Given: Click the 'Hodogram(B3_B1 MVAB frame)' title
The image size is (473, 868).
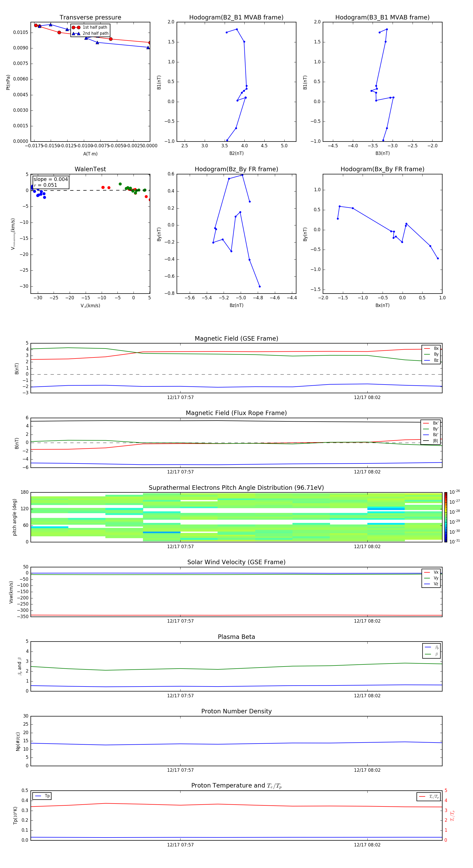Looking at the screenshot, I should 382,18.
